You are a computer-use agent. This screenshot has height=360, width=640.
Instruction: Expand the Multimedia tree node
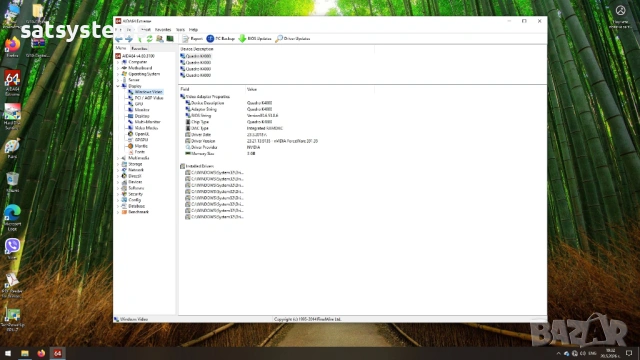click(x=118, y=158)
